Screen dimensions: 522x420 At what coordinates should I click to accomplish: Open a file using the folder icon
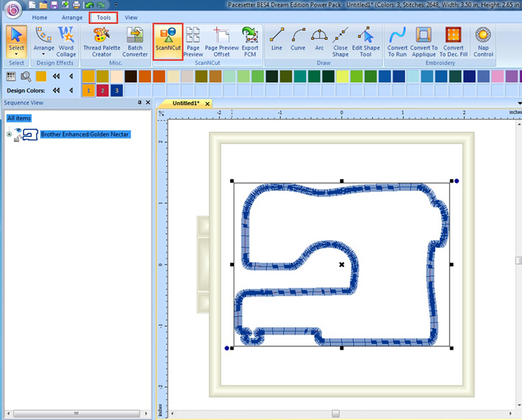click(x=43, y=5)
